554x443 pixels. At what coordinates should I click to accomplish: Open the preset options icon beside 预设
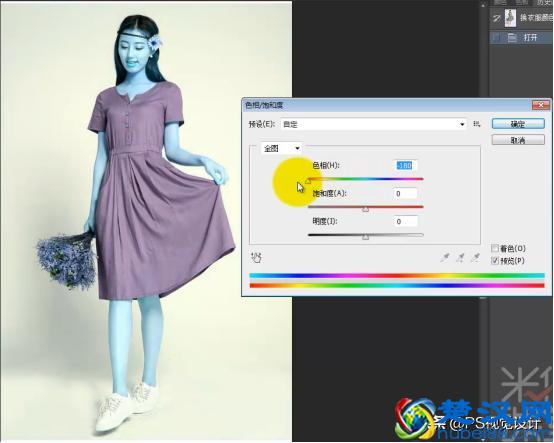coord(477,124)
